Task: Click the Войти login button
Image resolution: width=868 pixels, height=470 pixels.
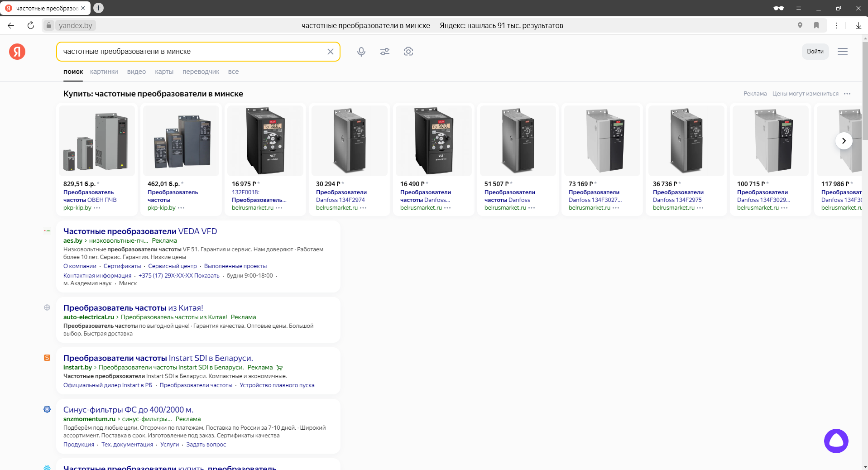Action: point(815,52)
